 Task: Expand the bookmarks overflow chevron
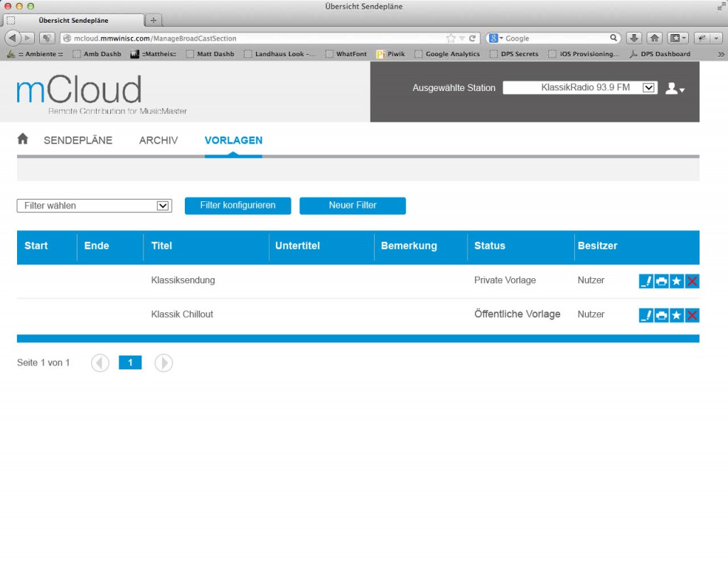[x=719, y=53]
